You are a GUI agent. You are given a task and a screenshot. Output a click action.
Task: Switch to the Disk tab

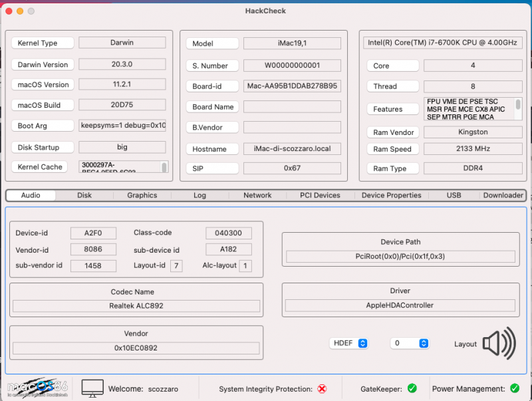84,196
